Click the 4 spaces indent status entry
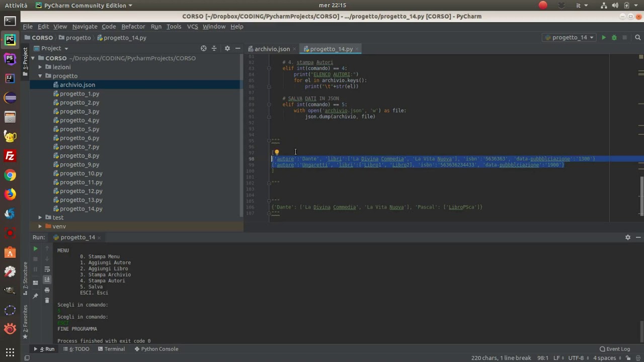 (x=607, y=358)
